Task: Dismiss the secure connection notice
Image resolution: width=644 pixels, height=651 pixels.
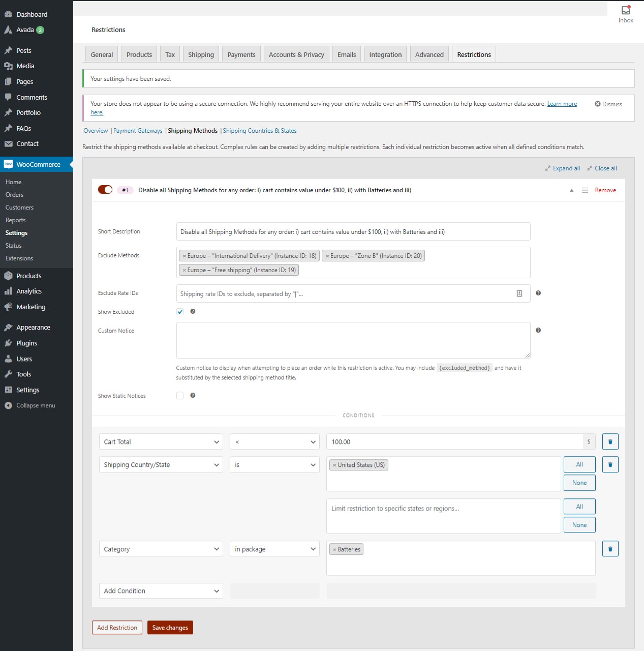Action: pyautogui.click(x=608, y=104)
